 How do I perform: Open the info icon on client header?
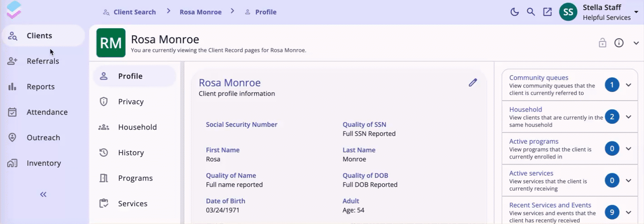click(x=619, y=43)
